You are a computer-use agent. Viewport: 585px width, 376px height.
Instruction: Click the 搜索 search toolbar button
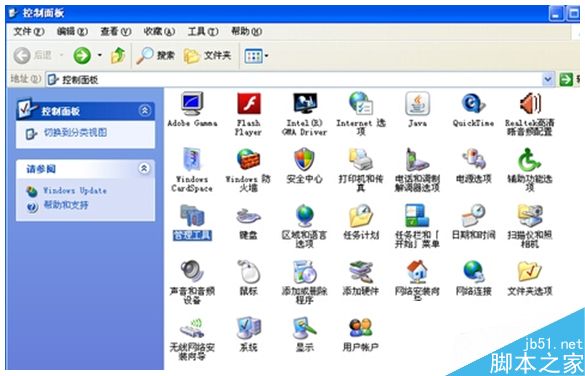click(155, 56)
